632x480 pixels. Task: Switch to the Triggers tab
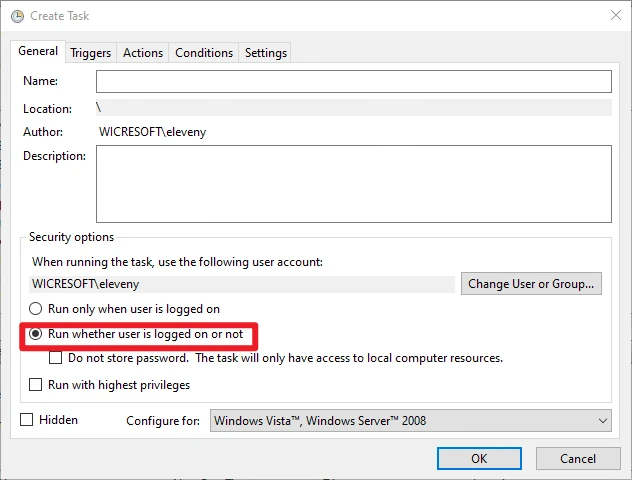90,53
